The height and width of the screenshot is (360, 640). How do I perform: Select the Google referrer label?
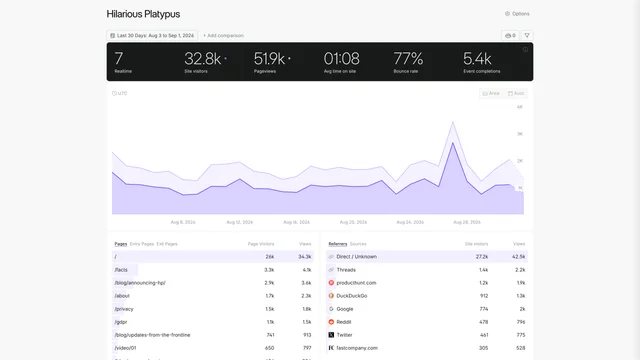pyautogui.click(x=345, y=309)
